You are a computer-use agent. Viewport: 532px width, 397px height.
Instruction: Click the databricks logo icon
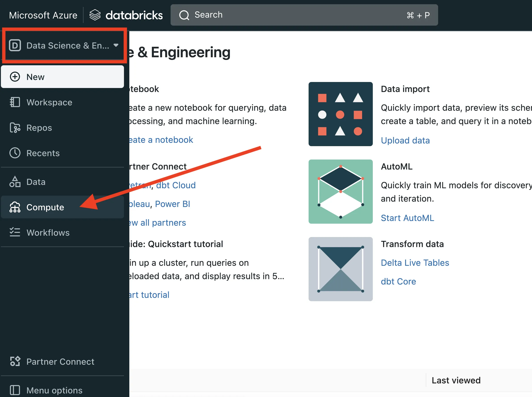[x=95, y=15]
